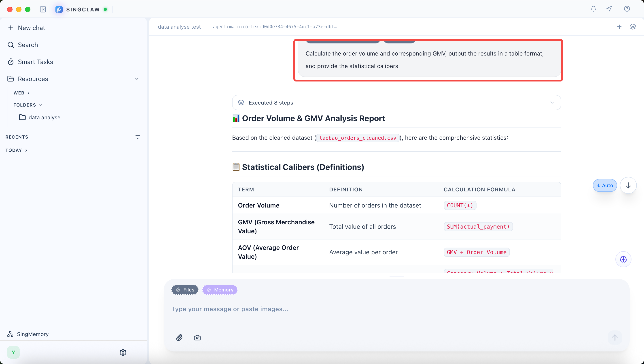Collapse the Resources section chevron
The image size is (644, 364).
point(137,79)
